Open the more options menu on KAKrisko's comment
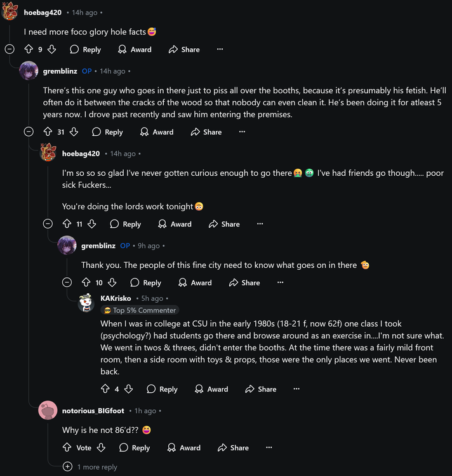The width and height of the screenshot is (452, 476). 296,389
